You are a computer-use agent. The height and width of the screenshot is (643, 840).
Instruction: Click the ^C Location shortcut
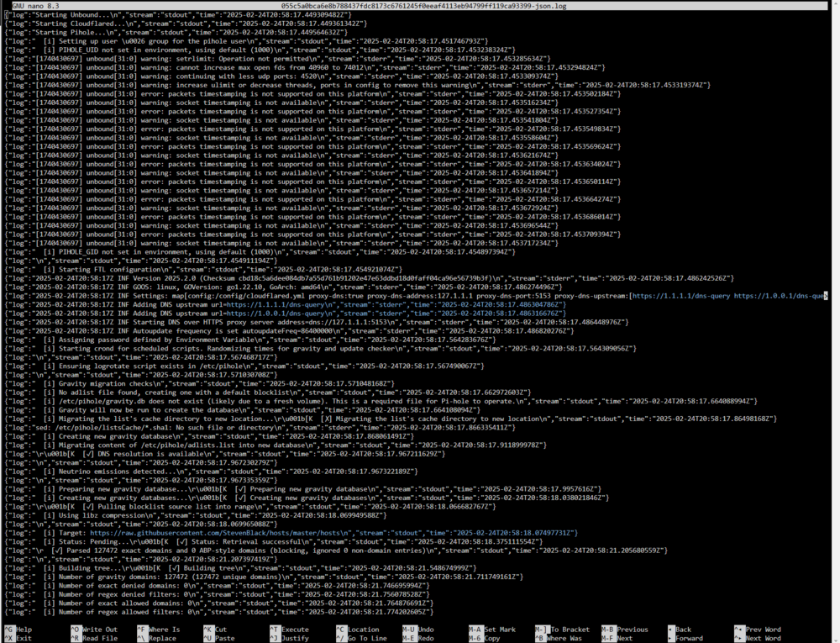(359, 630)
